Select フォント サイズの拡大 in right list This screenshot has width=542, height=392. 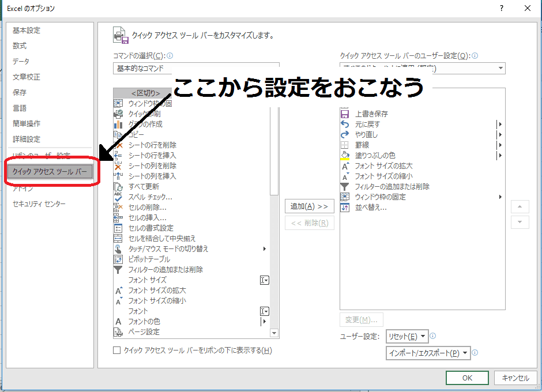[383, 166]
